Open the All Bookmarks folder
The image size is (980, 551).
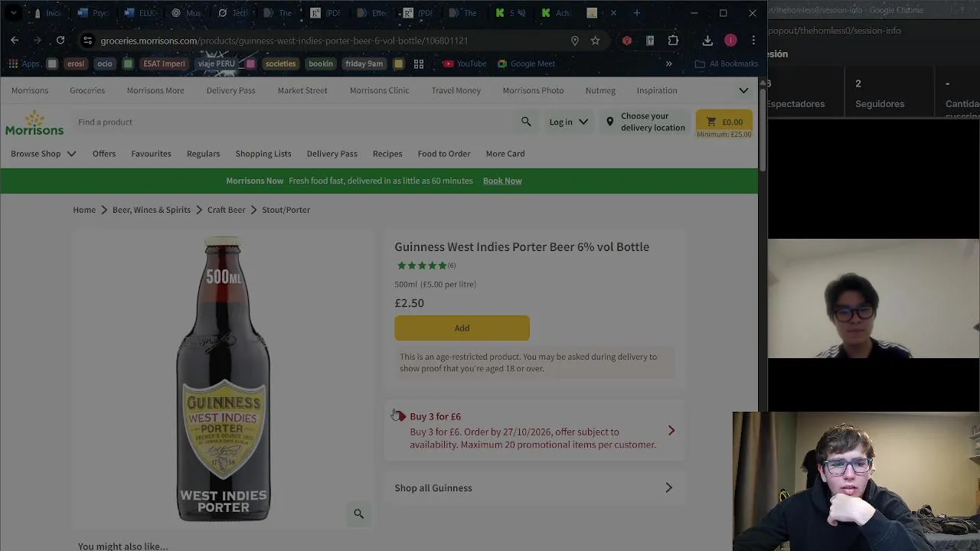point(727,64)
